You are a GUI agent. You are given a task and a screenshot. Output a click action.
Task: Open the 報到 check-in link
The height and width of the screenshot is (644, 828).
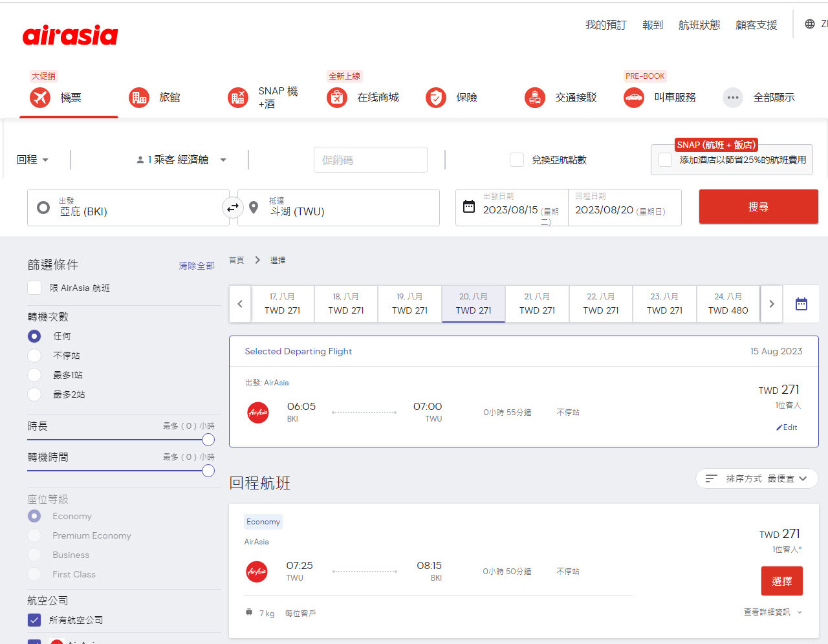(x=653, y=25)
